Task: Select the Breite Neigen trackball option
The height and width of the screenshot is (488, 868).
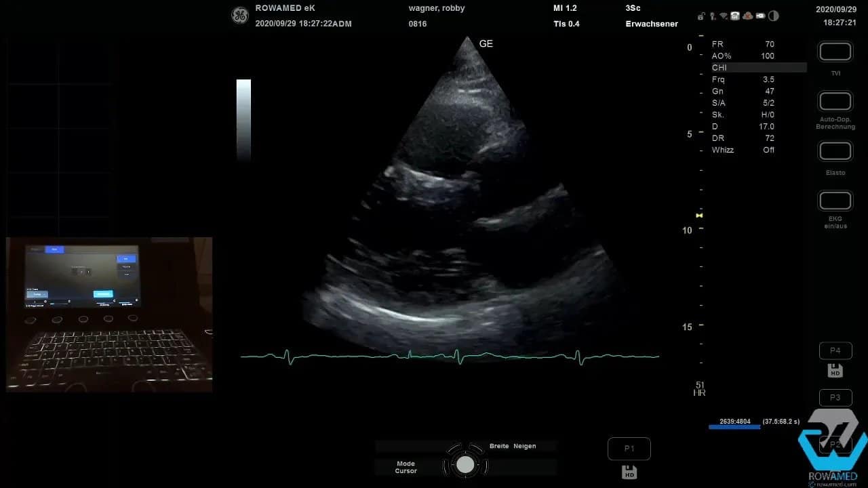Action: [x=513, y=446]
